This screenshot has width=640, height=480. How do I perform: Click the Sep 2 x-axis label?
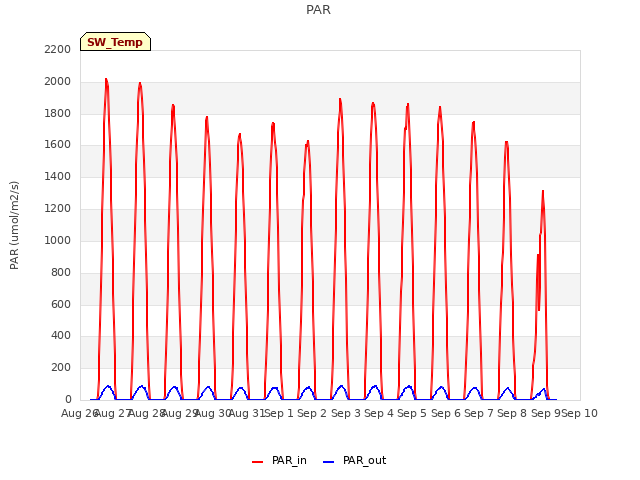coord(312,413)
